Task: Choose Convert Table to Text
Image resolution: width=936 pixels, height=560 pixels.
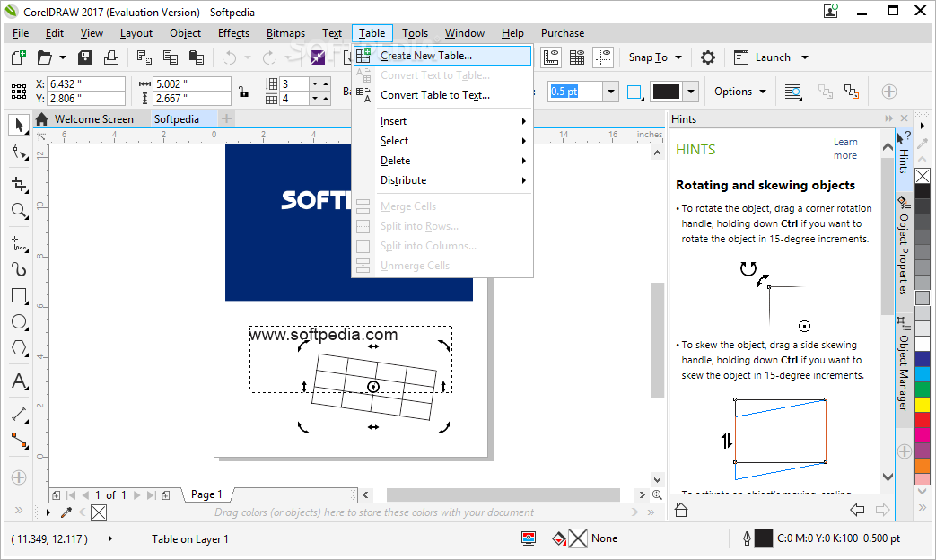Action: pos(442,95)
